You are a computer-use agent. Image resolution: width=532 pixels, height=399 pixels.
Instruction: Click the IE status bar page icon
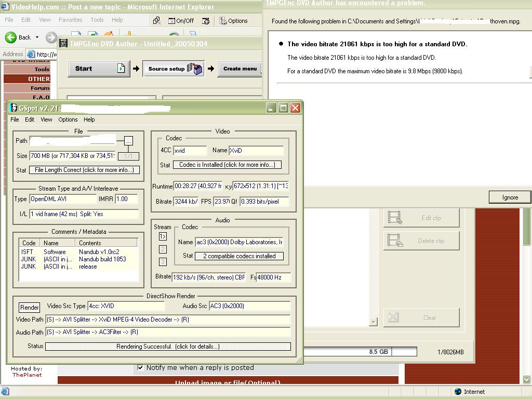pos(5,391)
